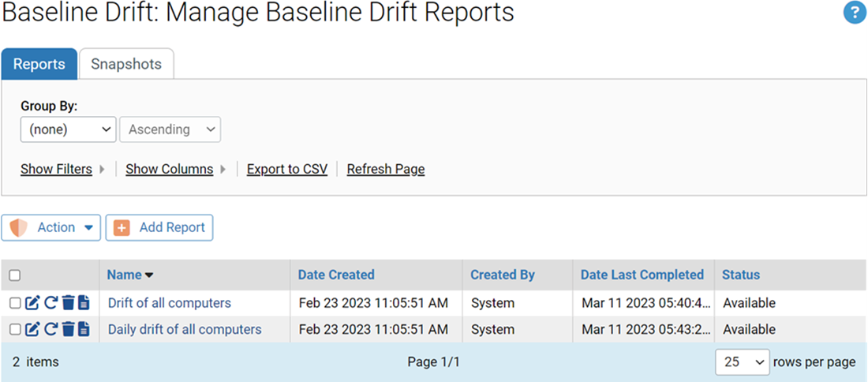Image resolution: width=868 pixels, height=382 pixels.
Task: Click the "Mar 11 2023 05:40:4..." cell
Action: pyautogui.click(x=643, y=303)
